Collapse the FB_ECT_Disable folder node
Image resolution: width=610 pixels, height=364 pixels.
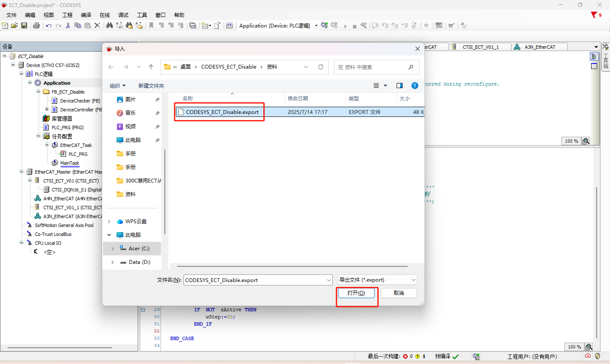(38, 91)
